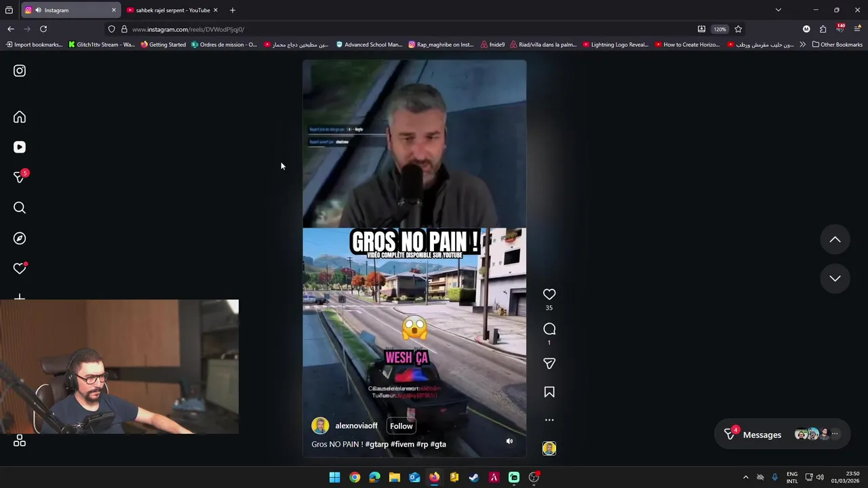Bookmark this page with the star
Viewport: 868px width, 488px height.
point(738,29)
